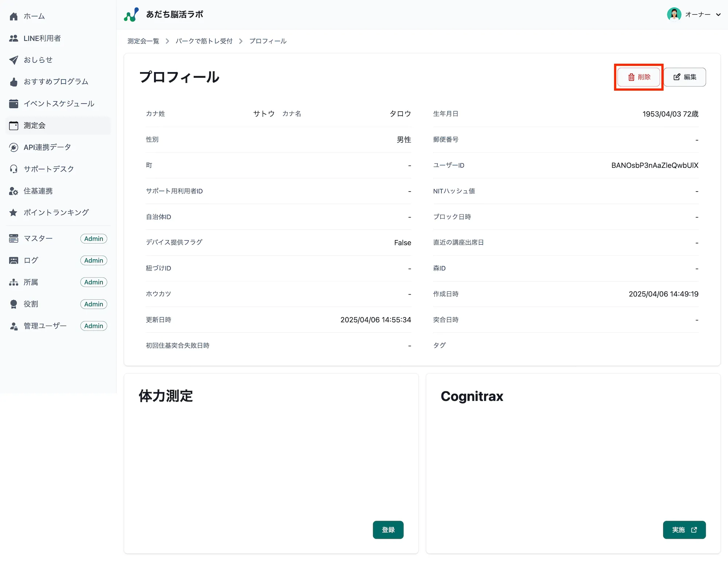This screenshot has height=561, width=728.
Task: Click the 実施 button under Cognitrax
Action: 684,530
